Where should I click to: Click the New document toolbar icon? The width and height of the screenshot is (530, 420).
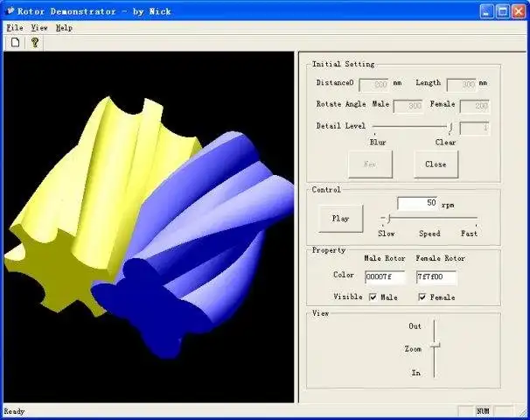pyautogui.click(x=15, y=43)
